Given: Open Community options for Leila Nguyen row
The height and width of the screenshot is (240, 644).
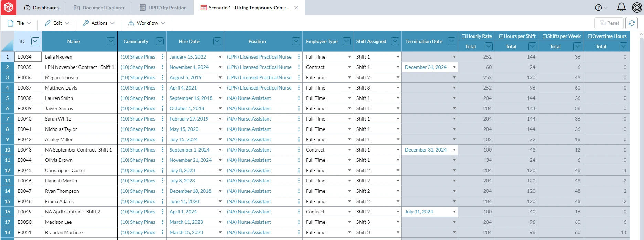Looking at the screenshot, I should tap(163, 57).
